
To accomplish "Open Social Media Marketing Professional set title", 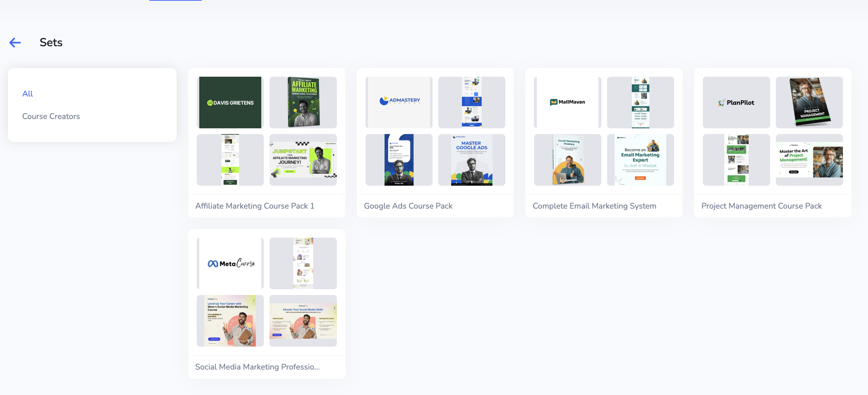I will [257, 367].
